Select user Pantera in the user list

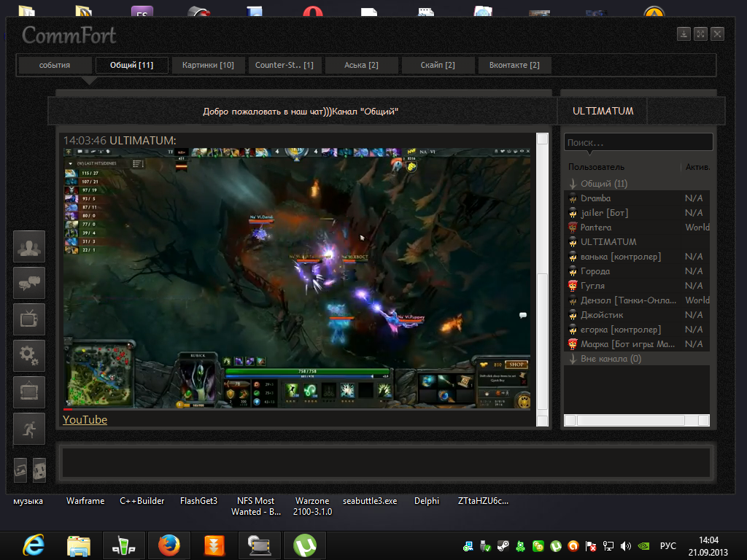(x=596, y=227)
